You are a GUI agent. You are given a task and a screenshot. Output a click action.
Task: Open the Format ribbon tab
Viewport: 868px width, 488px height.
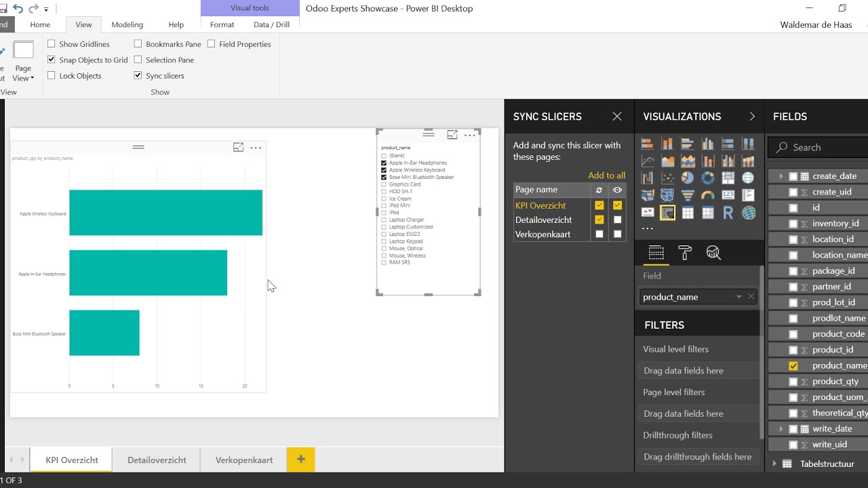click(222, 25)
